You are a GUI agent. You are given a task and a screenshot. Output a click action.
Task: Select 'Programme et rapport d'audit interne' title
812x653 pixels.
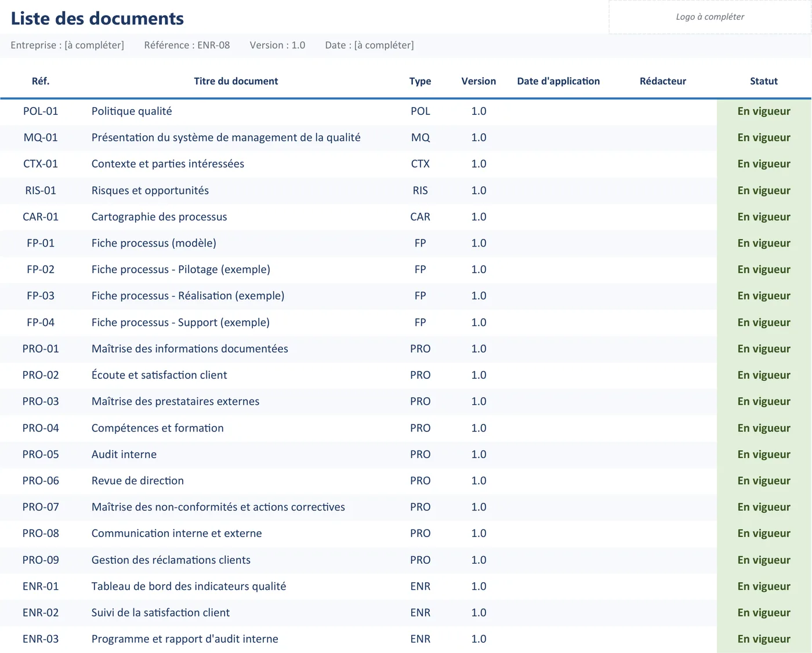(185, 639)
